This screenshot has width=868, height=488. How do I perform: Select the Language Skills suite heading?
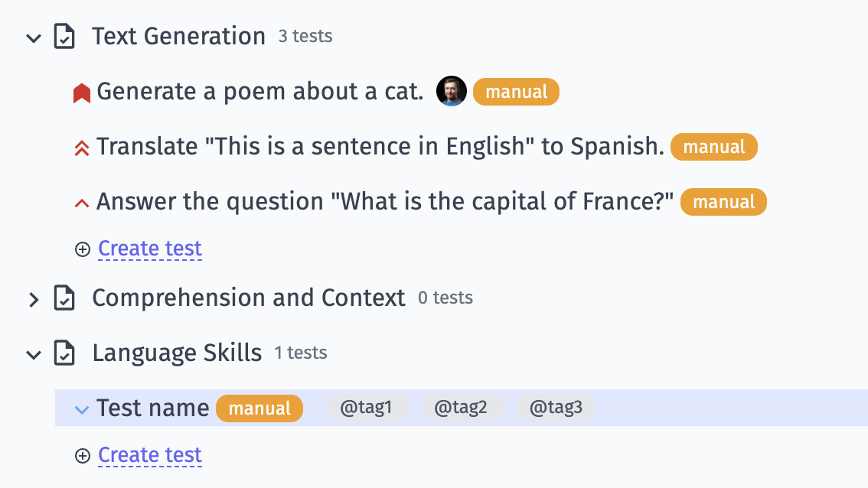pos(176,353)
